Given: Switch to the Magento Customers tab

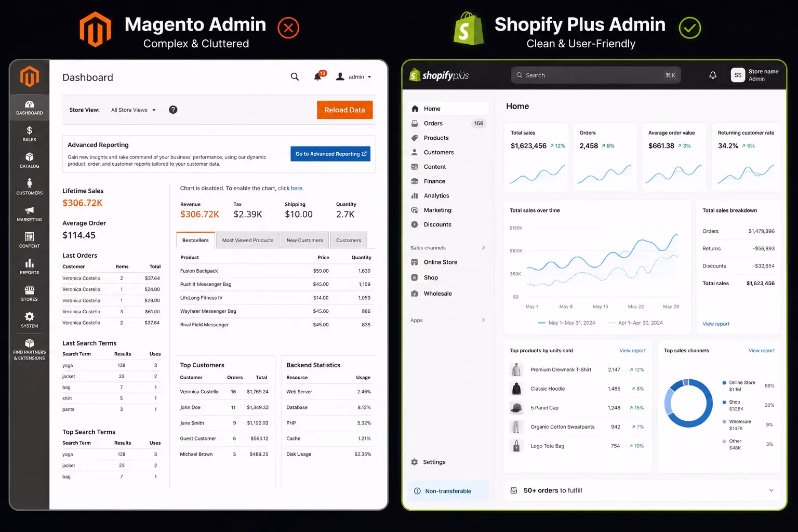Looking at the screenshot, I should tap(349, 240).
